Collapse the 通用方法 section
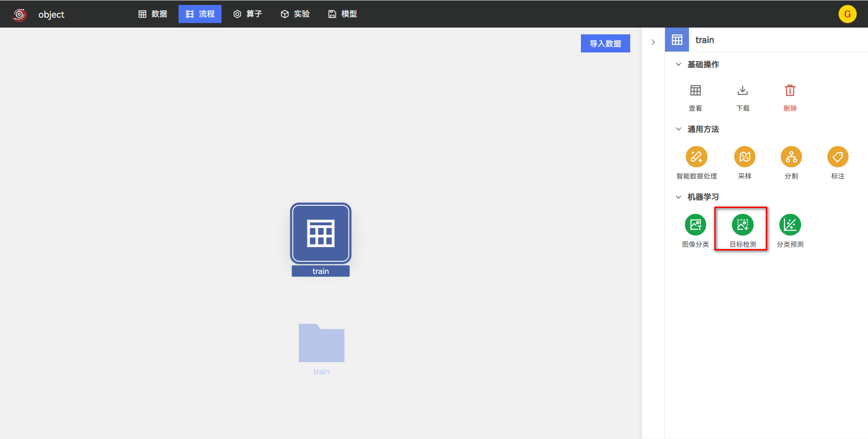 (679, 129)
